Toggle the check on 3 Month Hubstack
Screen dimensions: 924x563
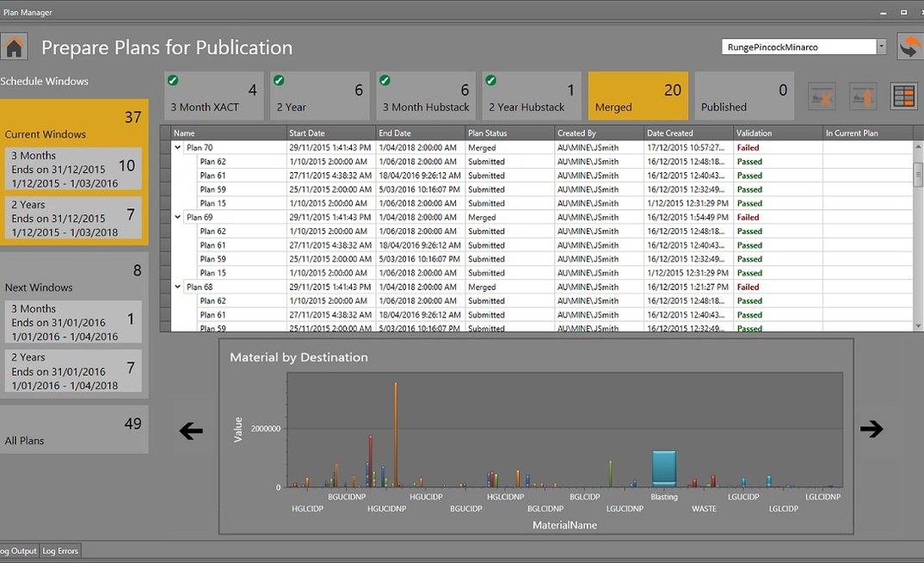click(384, 79)
